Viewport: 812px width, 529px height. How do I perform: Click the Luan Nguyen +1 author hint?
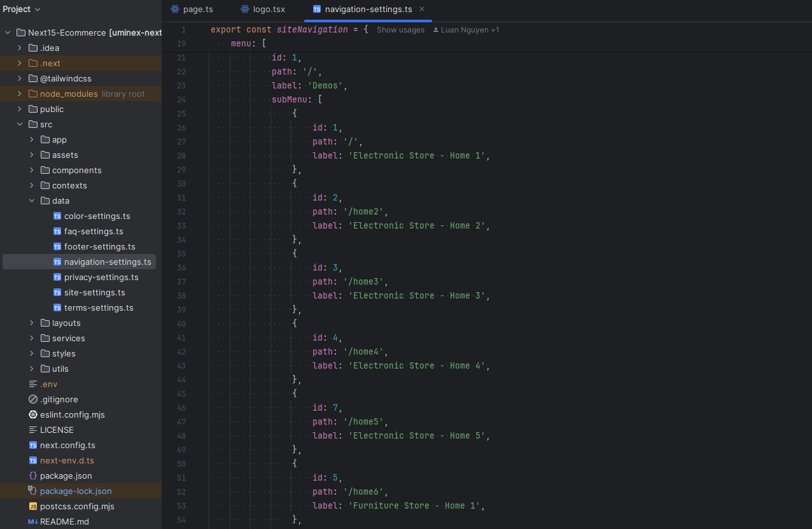tap(470, 30)
